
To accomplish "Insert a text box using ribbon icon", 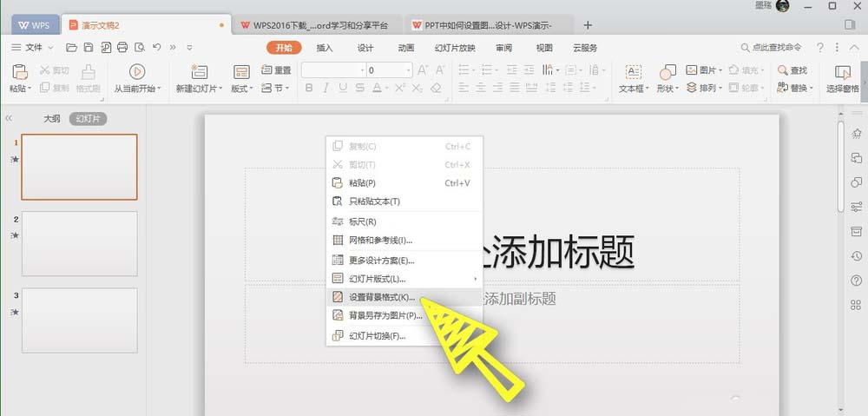I will click(x=633, y=72).
